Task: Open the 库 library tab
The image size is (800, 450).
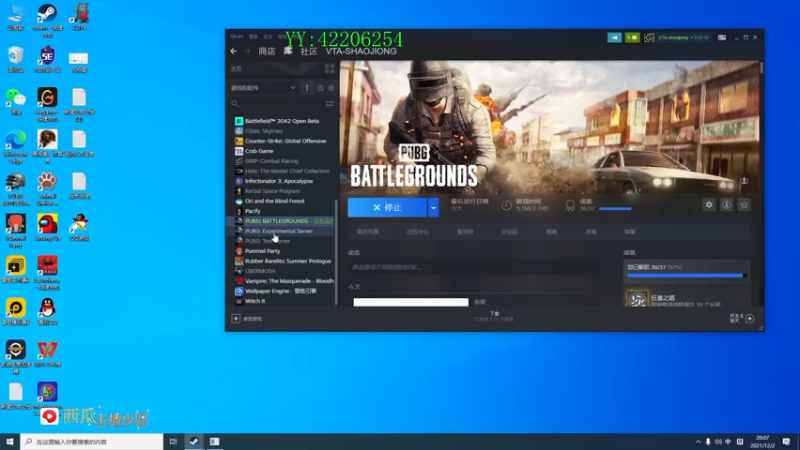Action: (288, 51)
